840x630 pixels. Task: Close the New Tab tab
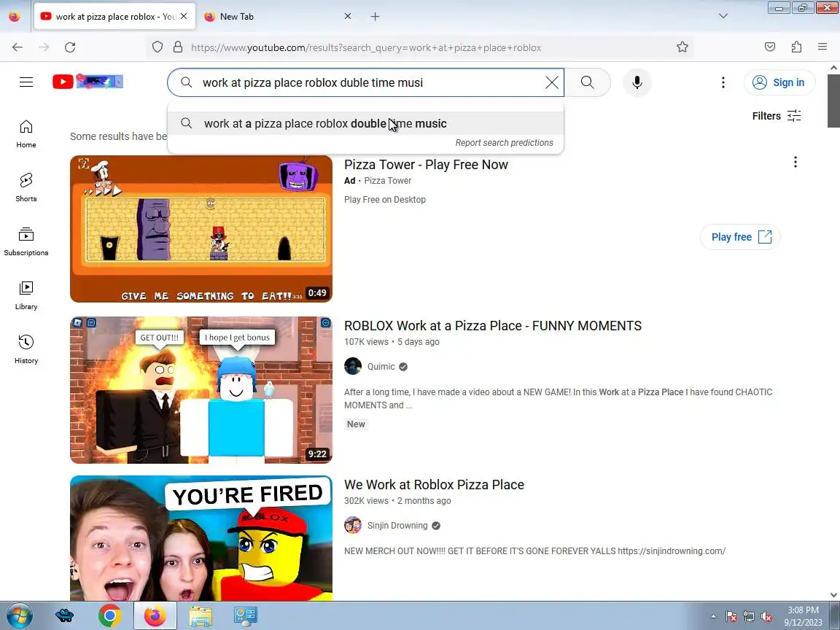[348, 17]
